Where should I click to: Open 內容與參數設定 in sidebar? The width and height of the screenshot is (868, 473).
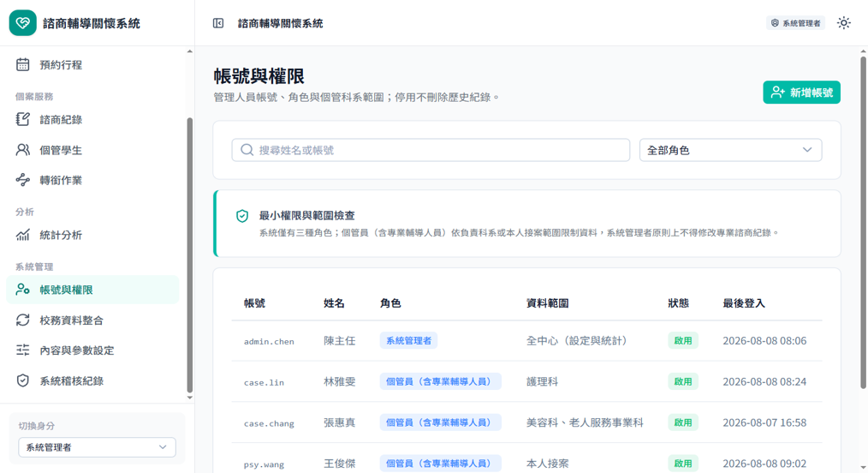click(92, 350)
